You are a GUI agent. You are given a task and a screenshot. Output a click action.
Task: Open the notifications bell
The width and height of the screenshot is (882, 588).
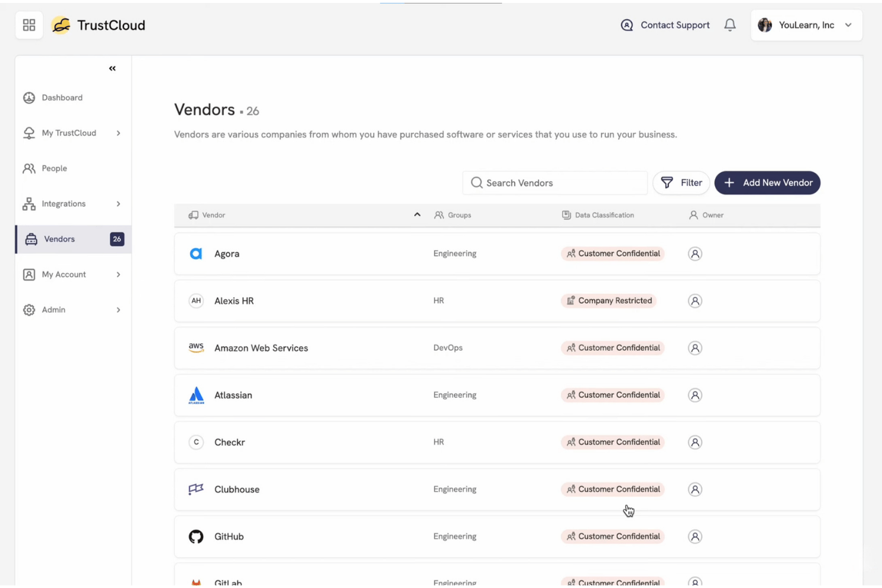729,25
